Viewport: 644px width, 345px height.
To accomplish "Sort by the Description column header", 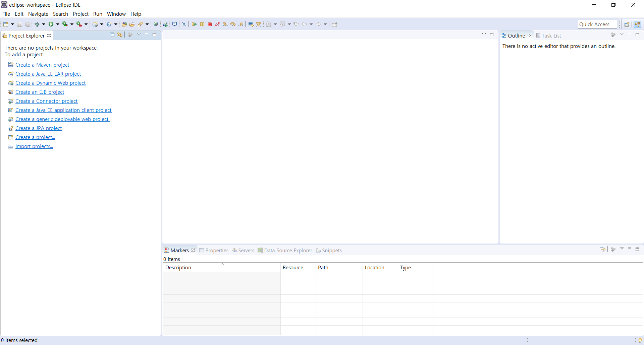I will click(222, 267).
